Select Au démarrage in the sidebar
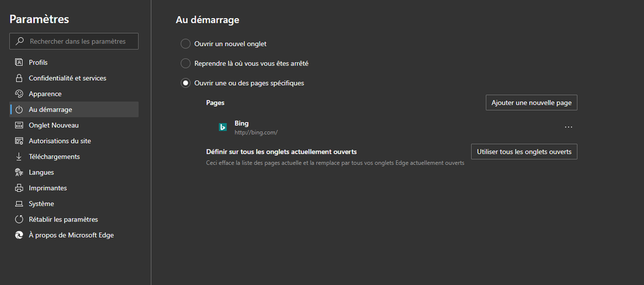The height and width of the screenshot is (285, 644). click(x=74, y=109)
